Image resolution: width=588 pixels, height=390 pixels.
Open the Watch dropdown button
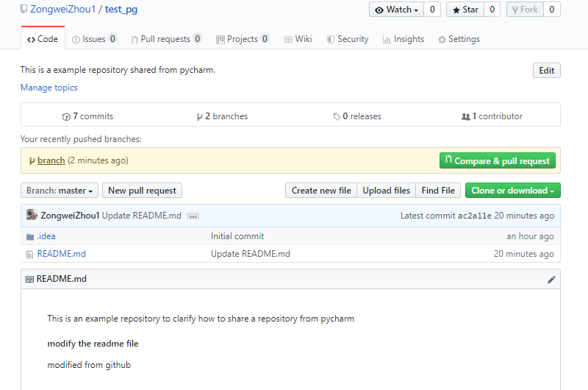(x=397, y=10)
